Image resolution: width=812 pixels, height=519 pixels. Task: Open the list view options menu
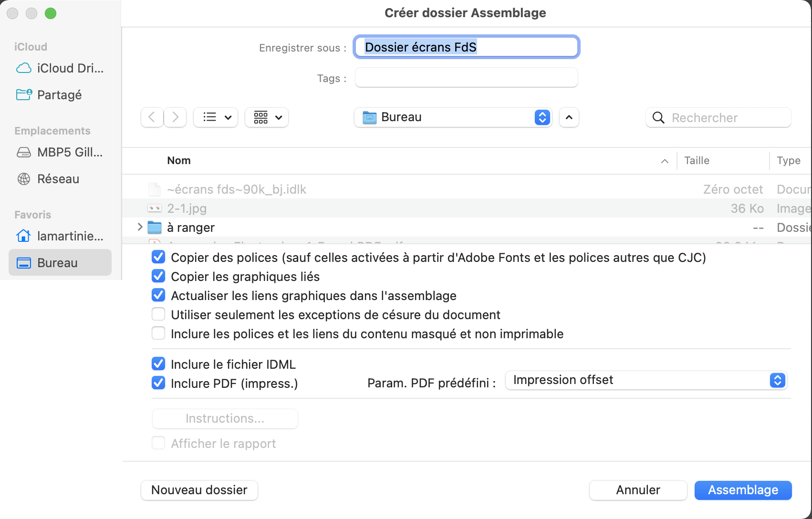[216, 117]
